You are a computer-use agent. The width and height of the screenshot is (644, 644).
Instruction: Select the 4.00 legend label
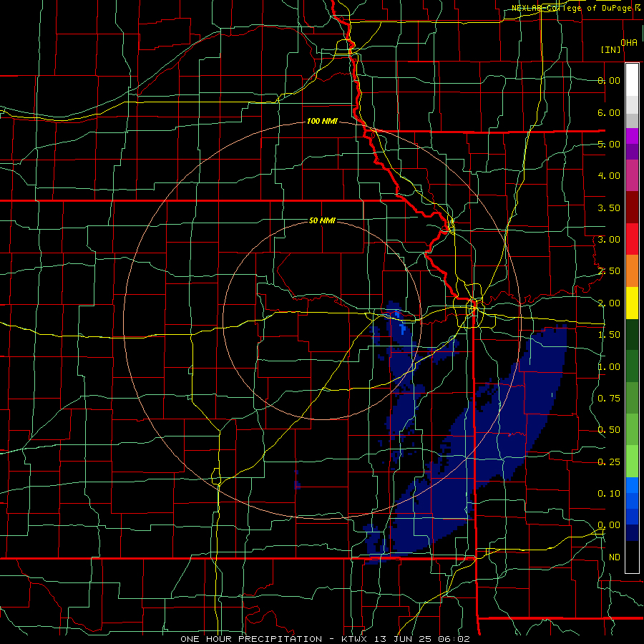pos(609,176)
